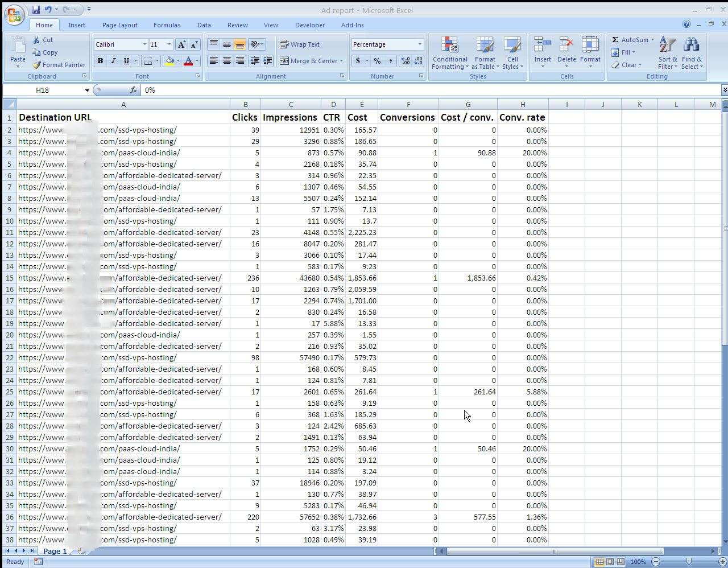
Task: Open the Fill dropdown
Action: [x=623, y=52]
